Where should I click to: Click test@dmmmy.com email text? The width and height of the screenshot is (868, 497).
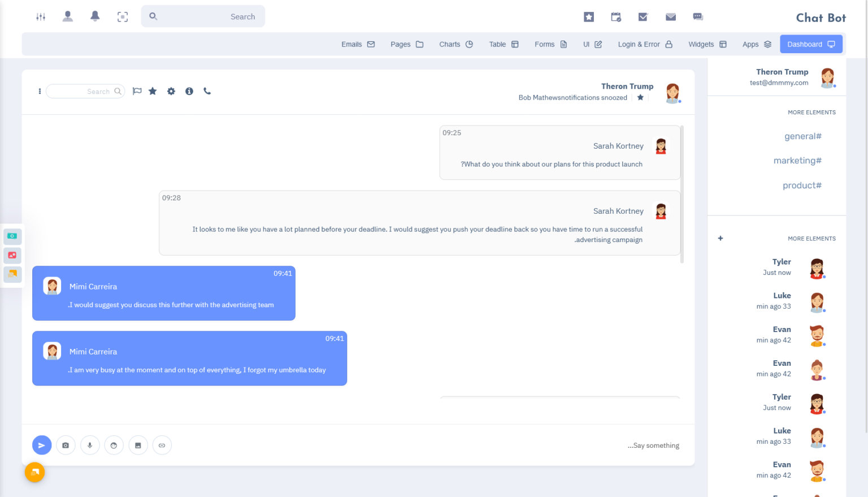point(779,83)
